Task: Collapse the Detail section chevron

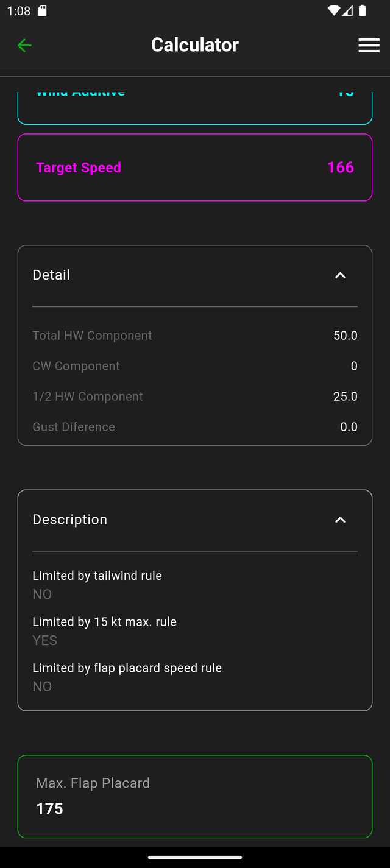Action: (x=340, y=275)
